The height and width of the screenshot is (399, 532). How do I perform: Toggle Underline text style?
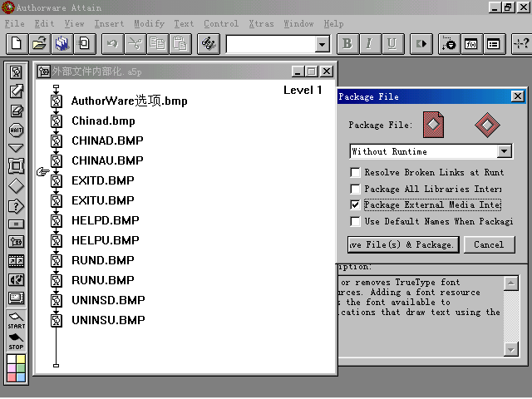(392, 44)
